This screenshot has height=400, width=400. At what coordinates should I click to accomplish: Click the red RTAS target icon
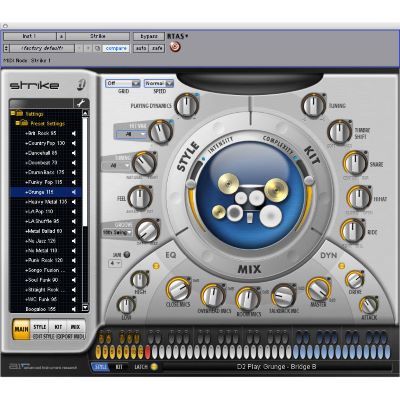click(x=175, y=47)
